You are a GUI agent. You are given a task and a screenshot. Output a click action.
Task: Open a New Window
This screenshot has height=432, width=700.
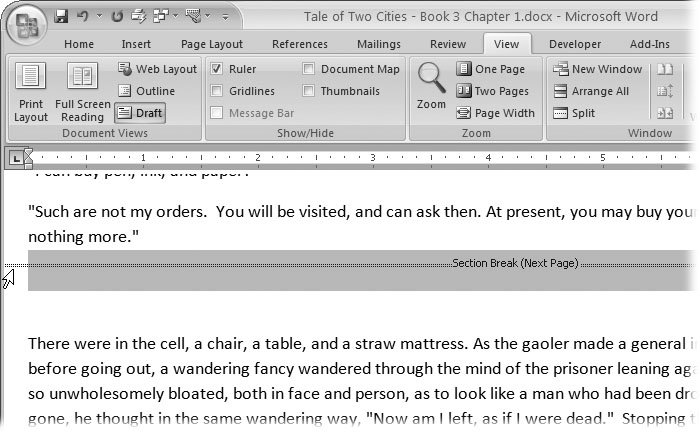[x=597, y=69]
